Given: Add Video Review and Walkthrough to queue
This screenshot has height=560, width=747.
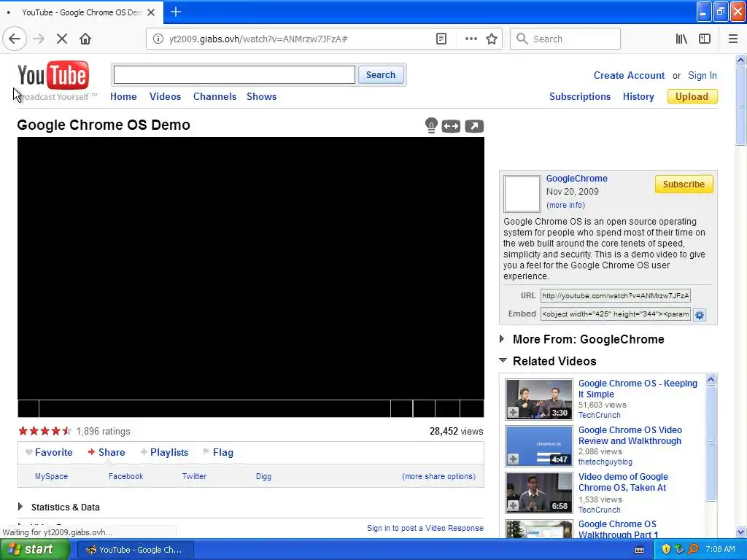Looking at the screenshot, I should (513, 459).
